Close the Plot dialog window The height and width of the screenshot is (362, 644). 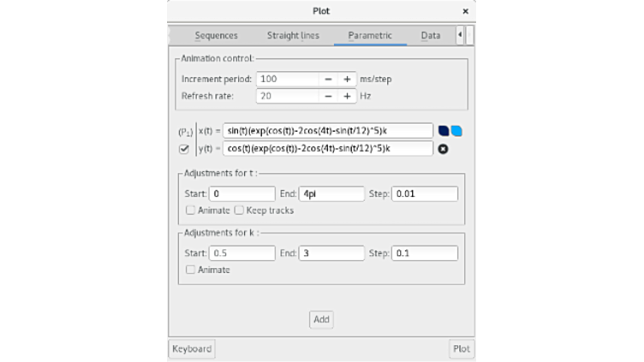pos(465,11)
